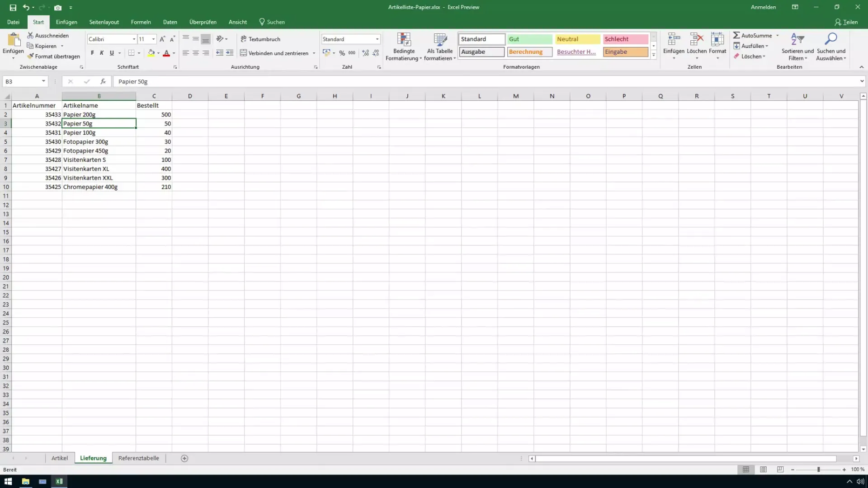Click the insert function fx icon

tap(103, 81)
